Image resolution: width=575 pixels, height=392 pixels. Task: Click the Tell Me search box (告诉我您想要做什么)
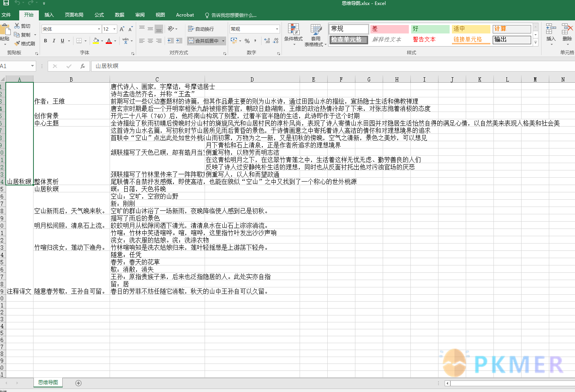pos(230,15)
